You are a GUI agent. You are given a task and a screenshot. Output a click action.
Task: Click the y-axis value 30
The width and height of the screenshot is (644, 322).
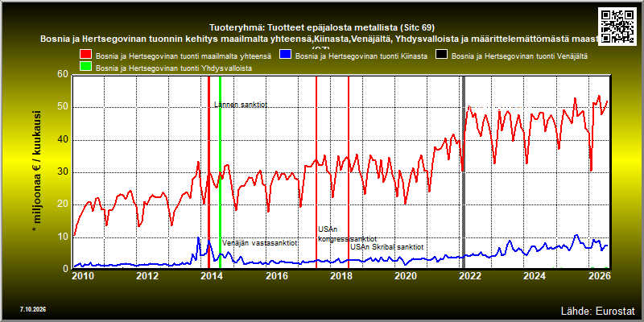pos(62,172)
